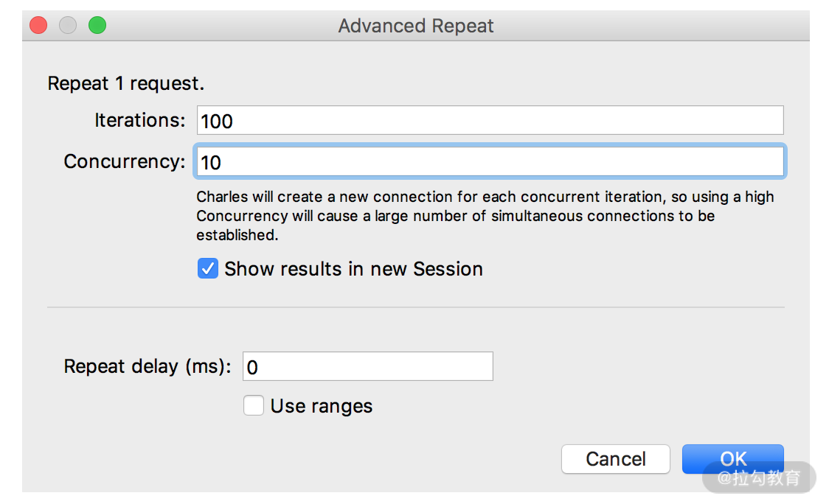Click the 'Repeat 1 request.' heading text
Screen dimensions: 829x504
[126, 83]
